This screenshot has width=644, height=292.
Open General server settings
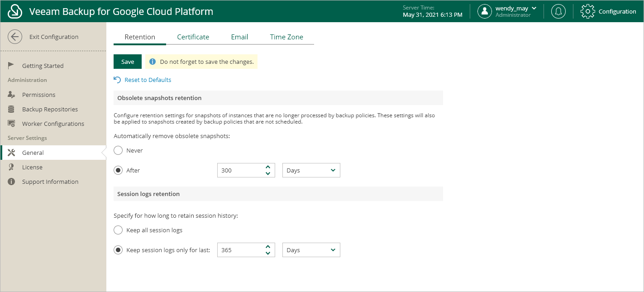[x=53, y=153]
